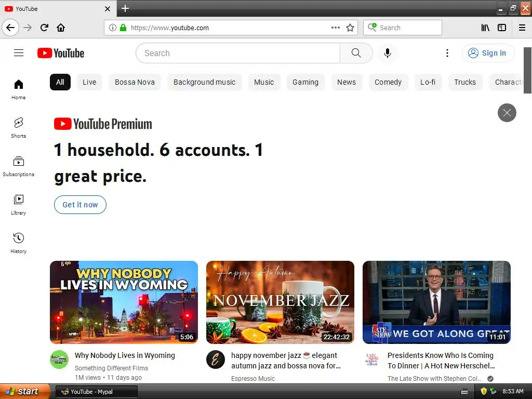Click the Late Show channel avatar
532x399 pixels.
click(372, 360)
